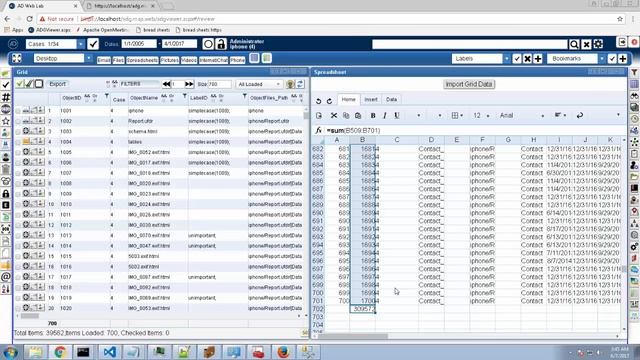Check the box on grid row 1001
Image resolution: width=640 pixels, height=360 pixels.
click(18, 111)
